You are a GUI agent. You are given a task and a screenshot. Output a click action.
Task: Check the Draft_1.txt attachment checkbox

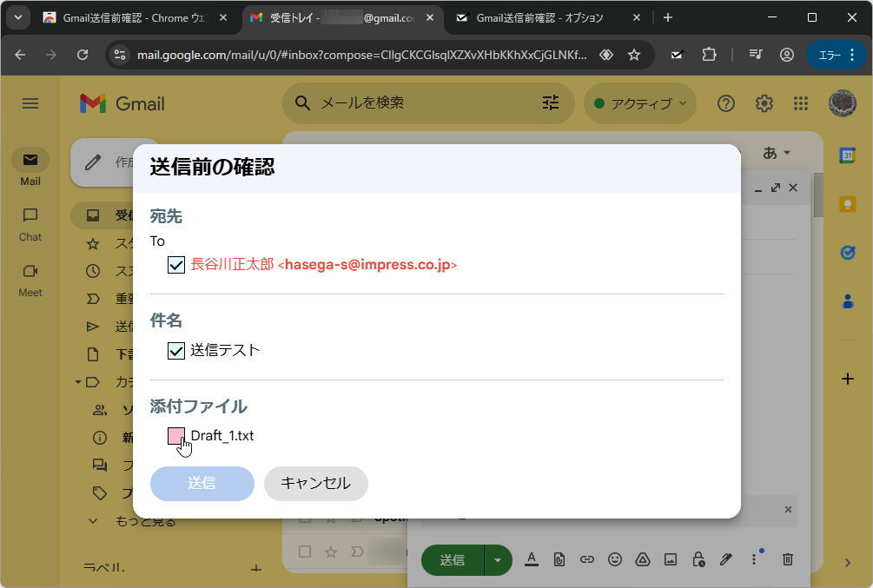pos(175,436)
